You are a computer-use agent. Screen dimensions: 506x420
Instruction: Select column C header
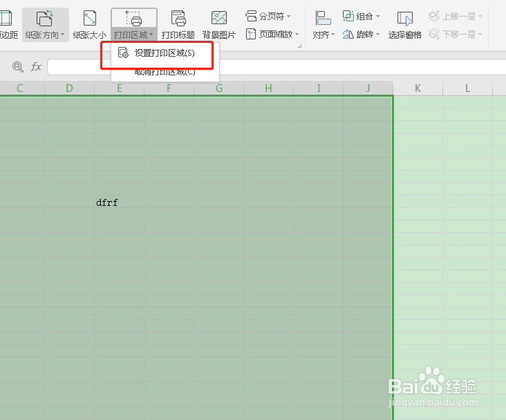(x=19, y=88)
